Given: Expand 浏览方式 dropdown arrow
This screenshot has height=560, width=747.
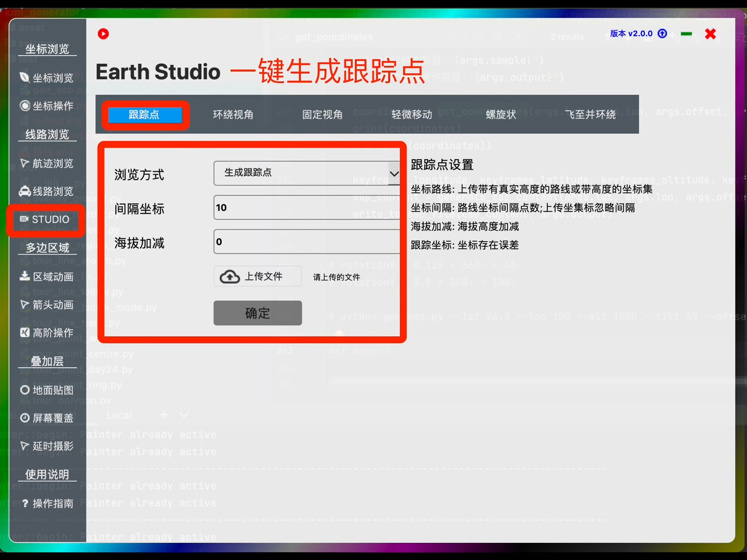Looking at the screenshot, I should 394,174.
